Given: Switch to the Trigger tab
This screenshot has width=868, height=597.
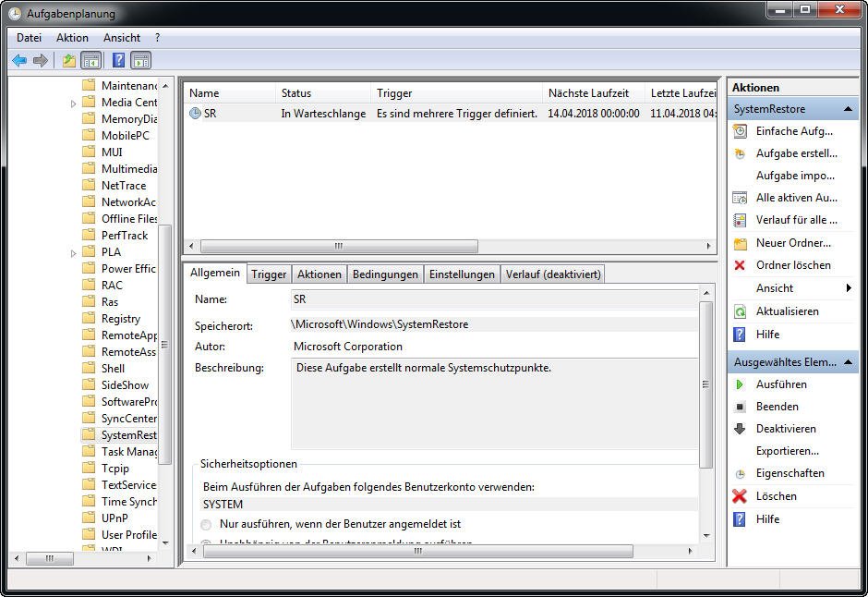Looking at the screenshot, I should click(269, 274).
